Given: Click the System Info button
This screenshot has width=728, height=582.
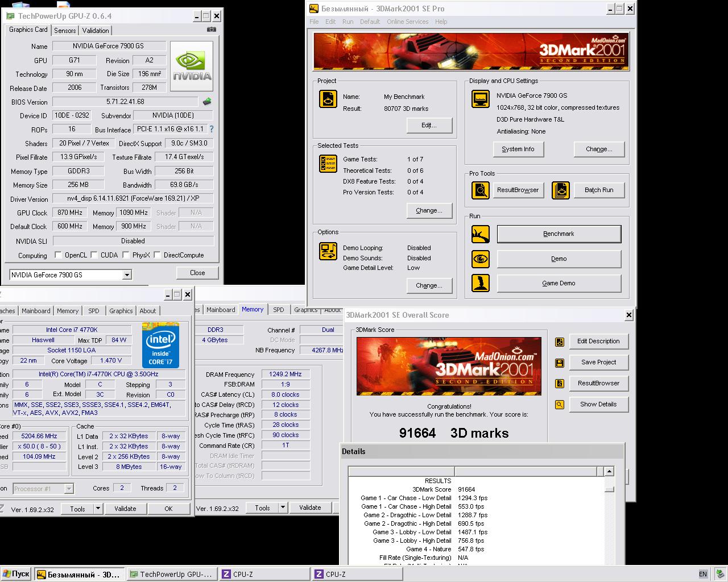Looking at the screenshot, I should [x=518, y=149].
